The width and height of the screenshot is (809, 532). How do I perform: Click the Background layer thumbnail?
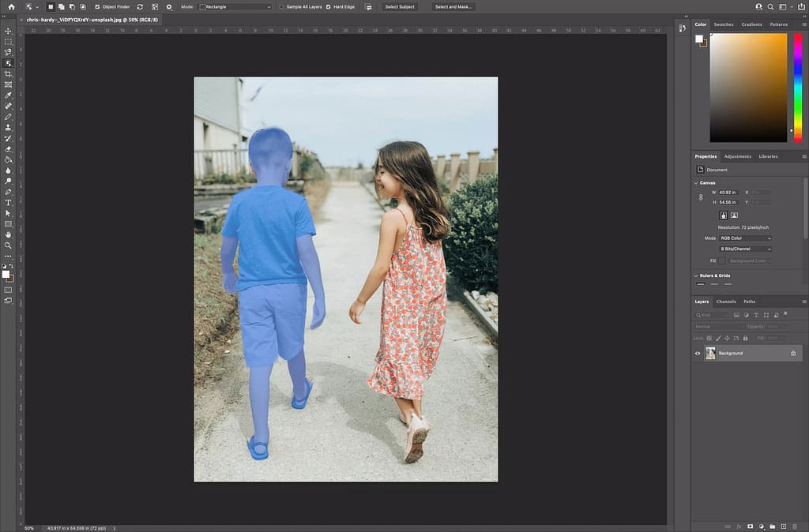point(710,353)
